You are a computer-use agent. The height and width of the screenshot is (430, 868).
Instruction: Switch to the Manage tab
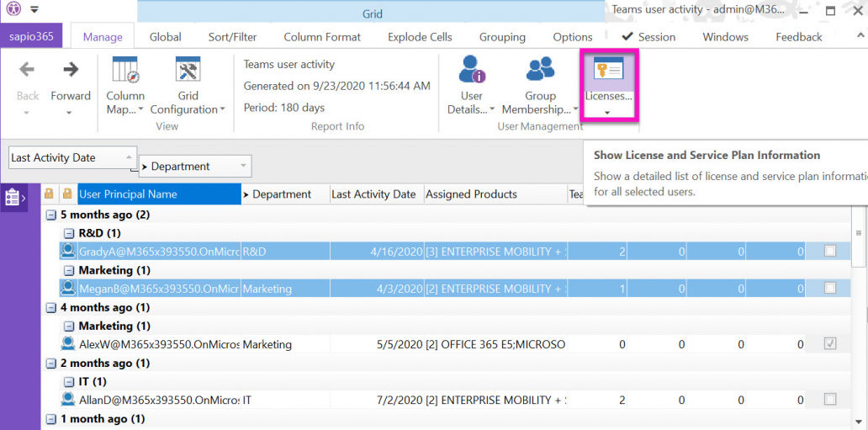click(x=103, y=37)
